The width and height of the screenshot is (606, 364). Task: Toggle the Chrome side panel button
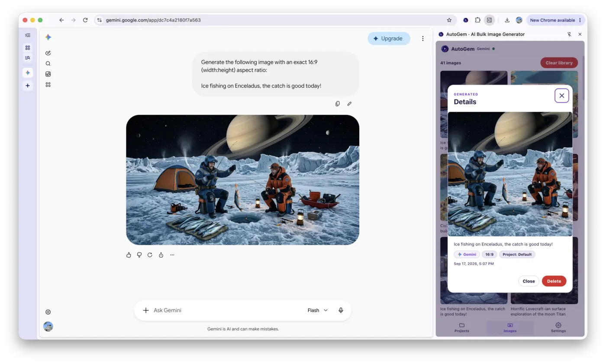tap(489, 20)
